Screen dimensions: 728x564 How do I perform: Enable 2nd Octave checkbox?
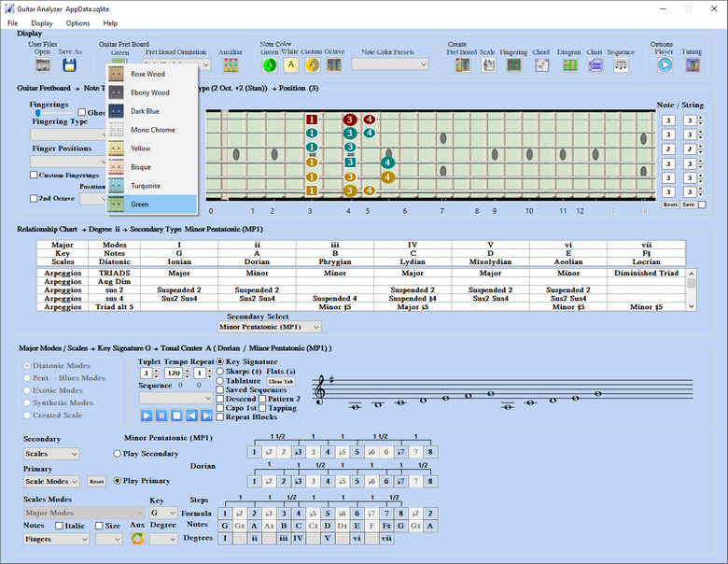pyautogui.click(x=34, y=198)
